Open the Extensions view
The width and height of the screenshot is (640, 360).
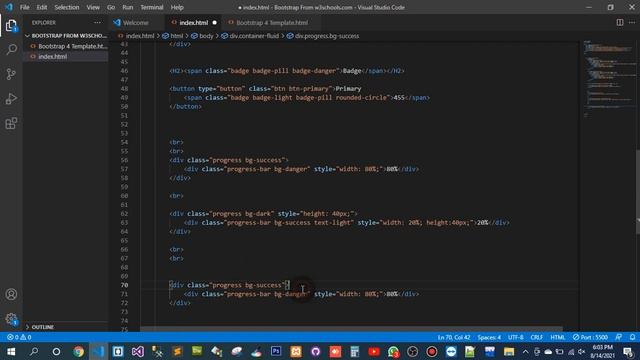coord(11,123)
